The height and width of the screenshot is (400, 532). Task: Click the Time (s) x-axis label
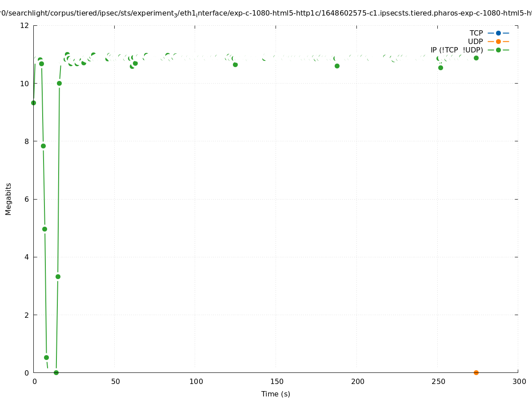tap(276, 394)
